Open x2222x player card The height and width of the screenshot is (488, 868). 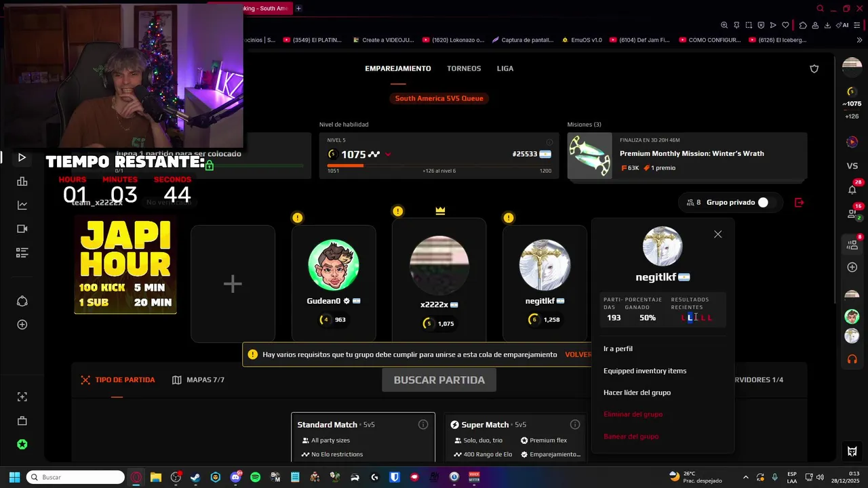tap(439, 280)
